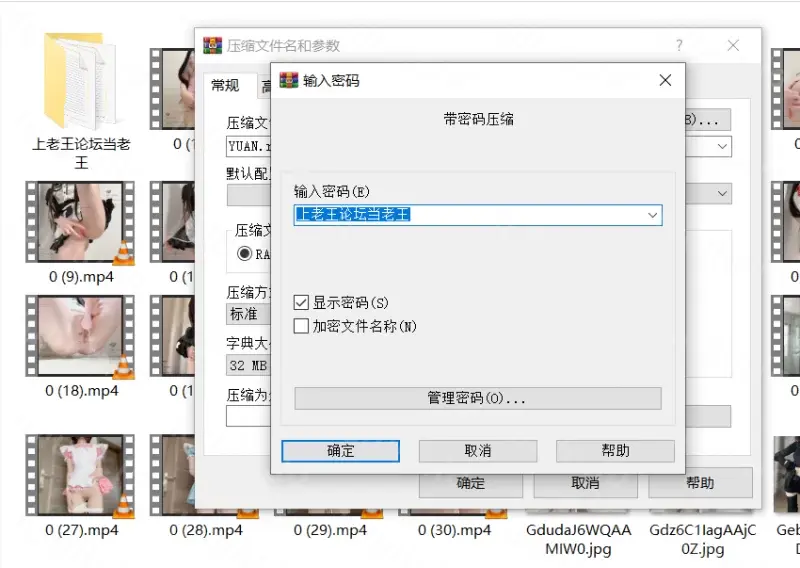Select file name 0 (30).mp4
The image size is (800, 568).
[454, 530]
